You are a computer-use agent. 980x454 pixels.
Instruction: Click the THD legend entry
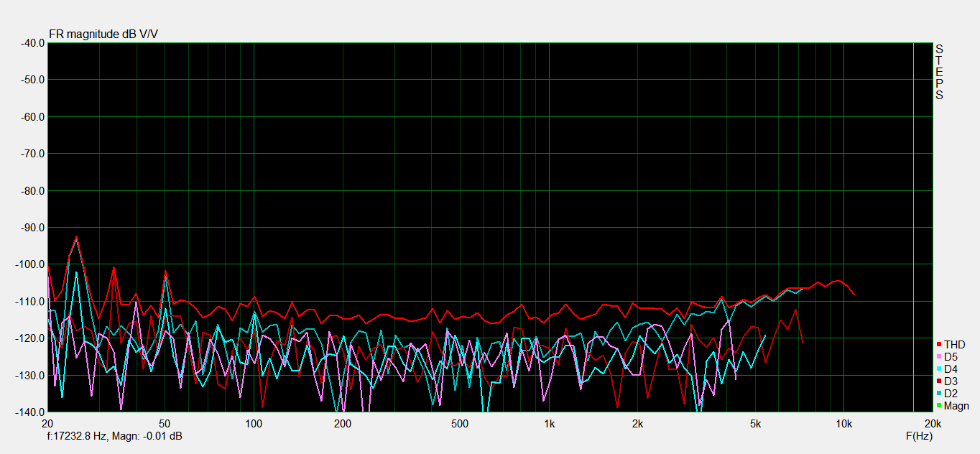[x=951, y=346]
